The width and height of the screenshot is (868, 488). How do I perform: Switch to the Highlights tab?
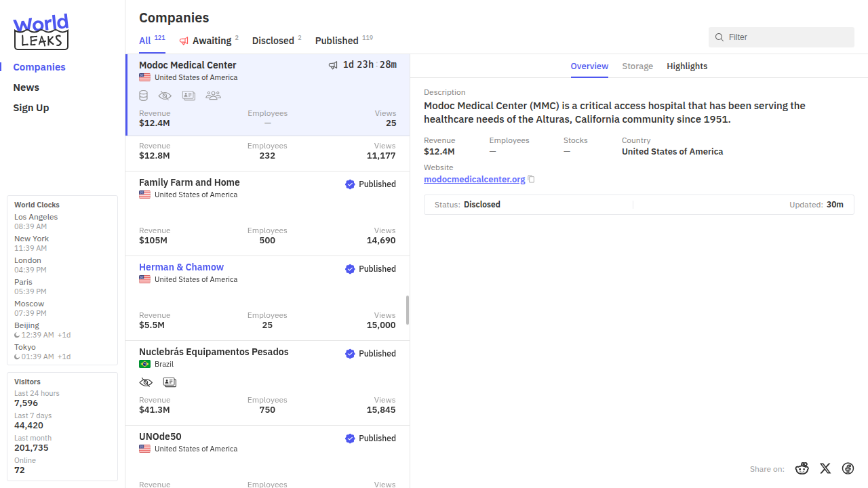tap(687, 66)
